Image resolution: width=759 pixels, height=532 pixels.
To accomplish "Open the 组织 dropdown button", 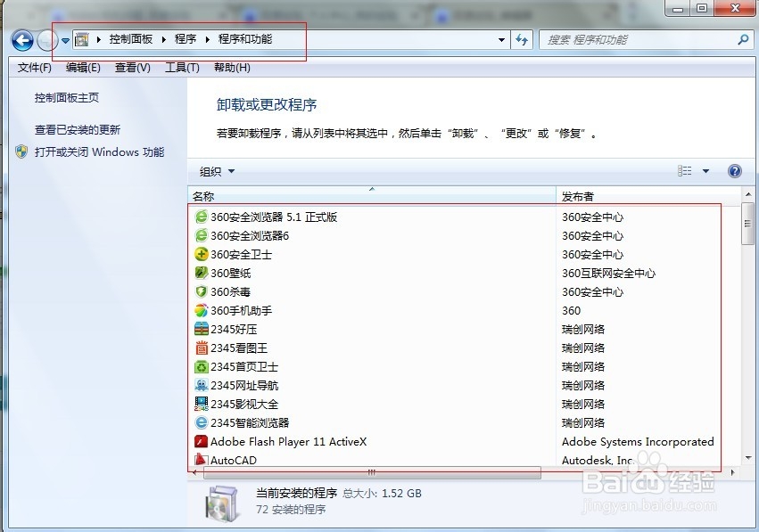I will click(x=217, y=171).
